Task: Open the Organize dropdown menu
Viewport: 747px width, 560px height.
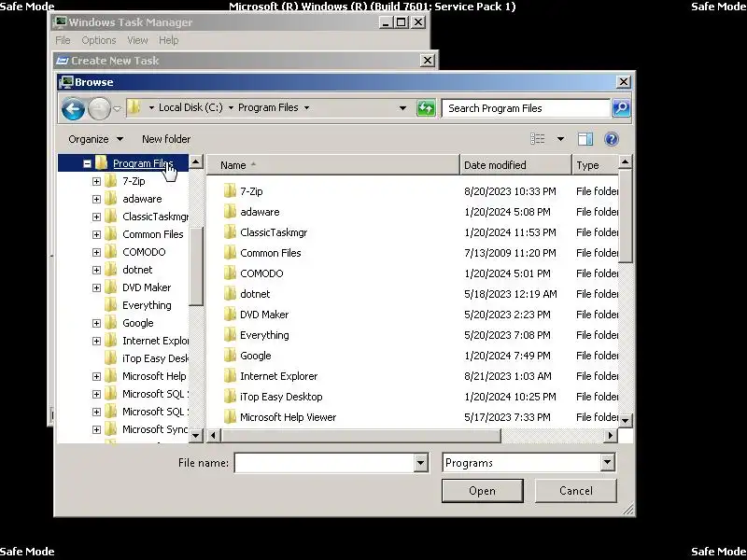Action: (x=96, y=139)
